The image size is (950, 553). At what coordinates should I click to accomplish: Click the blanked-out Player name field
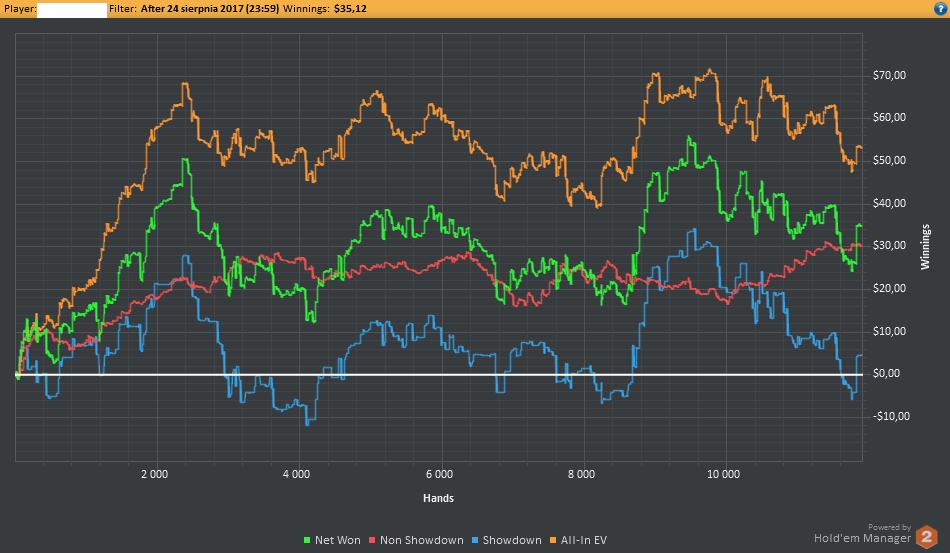[x=71, y=9]
